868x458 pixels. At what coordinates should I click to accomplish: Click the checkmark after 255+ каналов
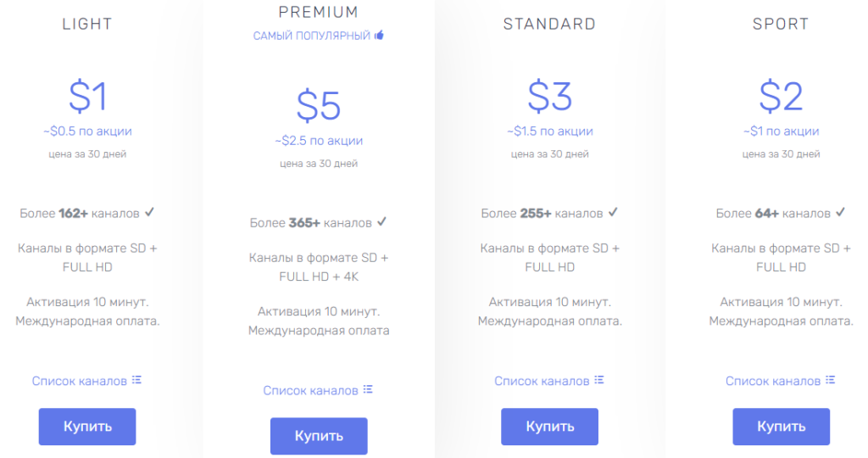[613, 212]
